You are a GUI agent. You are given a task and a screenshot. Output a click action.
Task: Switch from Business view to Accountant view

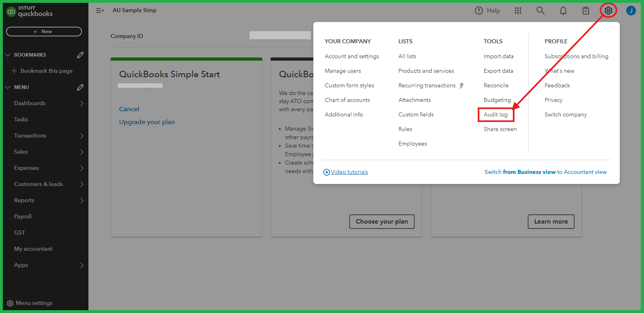coord(545,172)
